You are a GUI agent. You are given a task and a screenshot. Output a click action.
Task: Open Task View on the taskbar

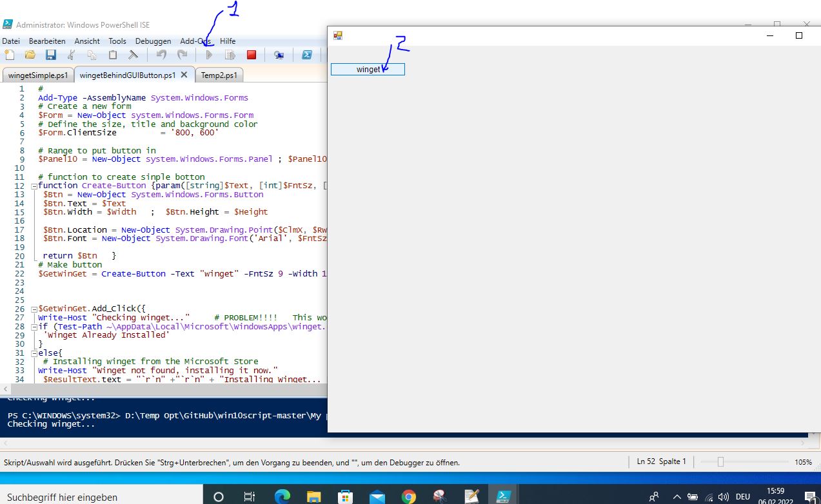tap(250, 496)
